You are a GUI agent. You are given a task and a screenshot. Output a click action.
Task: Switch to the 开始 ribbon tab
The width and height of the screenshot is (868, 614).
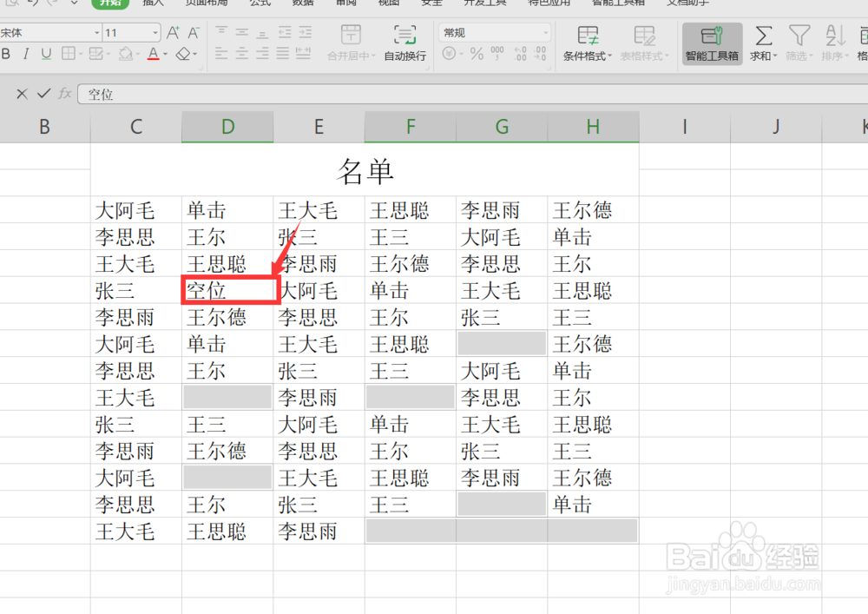pyautogui.click(x=110, y=3)
